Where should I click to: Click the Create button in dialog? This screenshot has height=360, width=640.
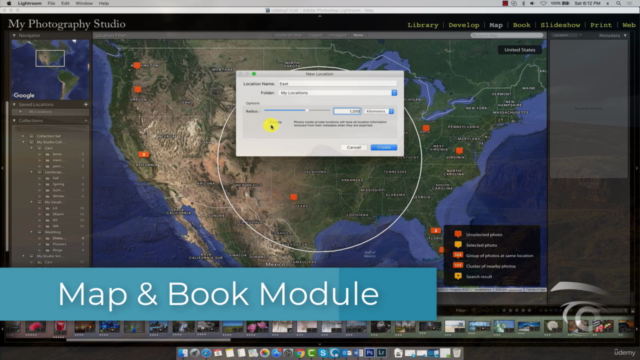[384, 147]
